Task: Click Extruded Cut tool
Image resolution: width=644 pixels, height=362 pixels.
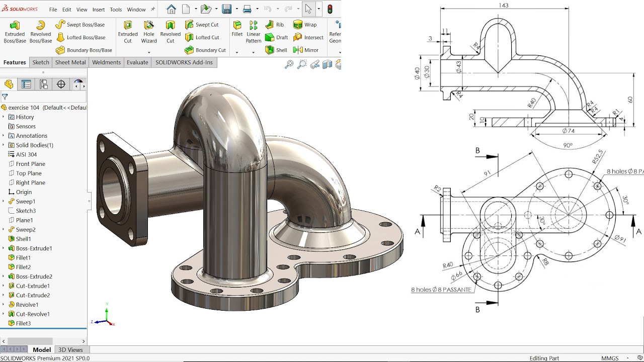Action: (128, 32)
